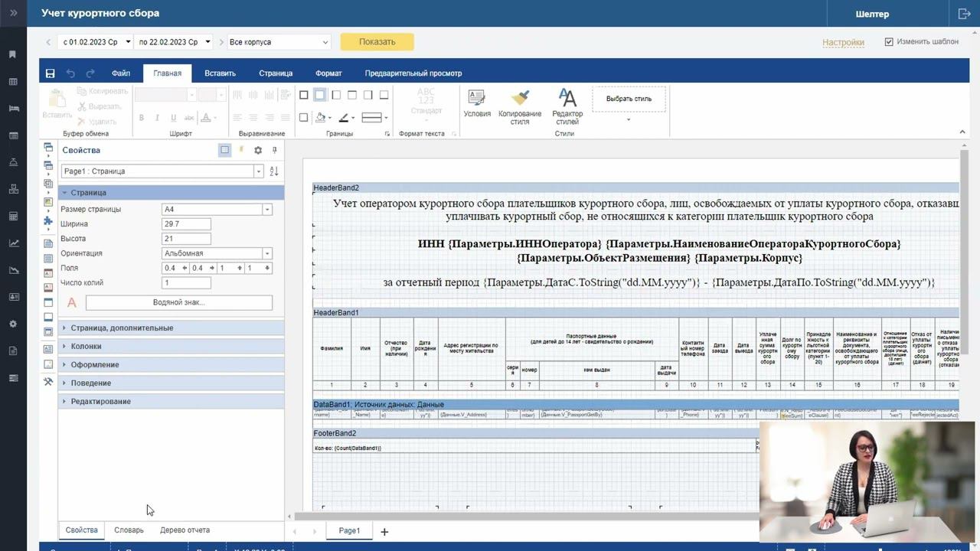
Task: Switch to the Дерево отчета bottom tab
Action: click(x=185, y=530)
